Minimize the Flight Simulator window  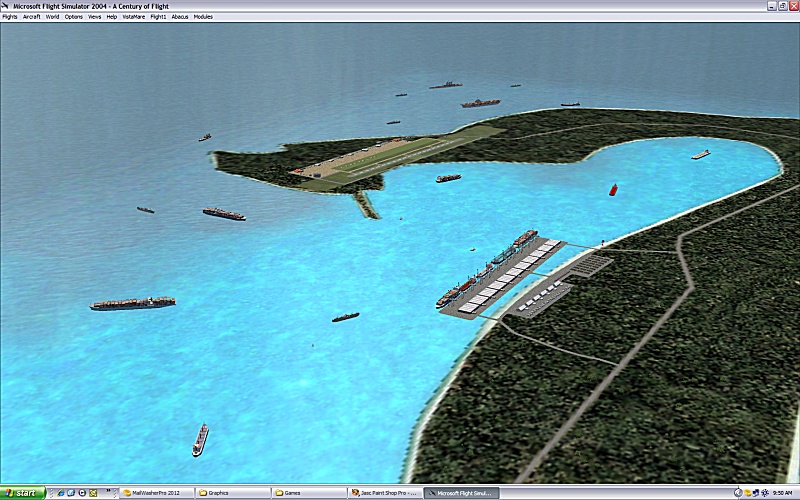click(x=771, y=6)
